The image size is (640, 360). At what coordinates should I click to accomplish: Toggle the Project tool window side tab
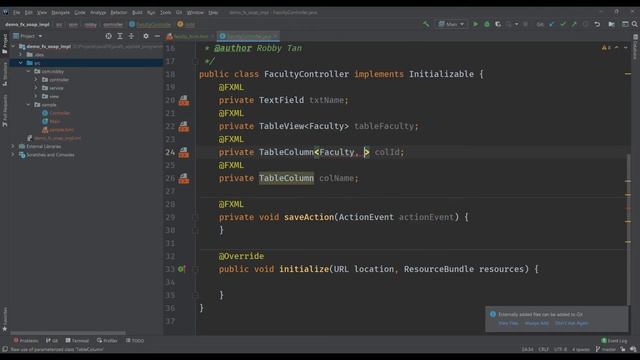(x=4, y=44)
